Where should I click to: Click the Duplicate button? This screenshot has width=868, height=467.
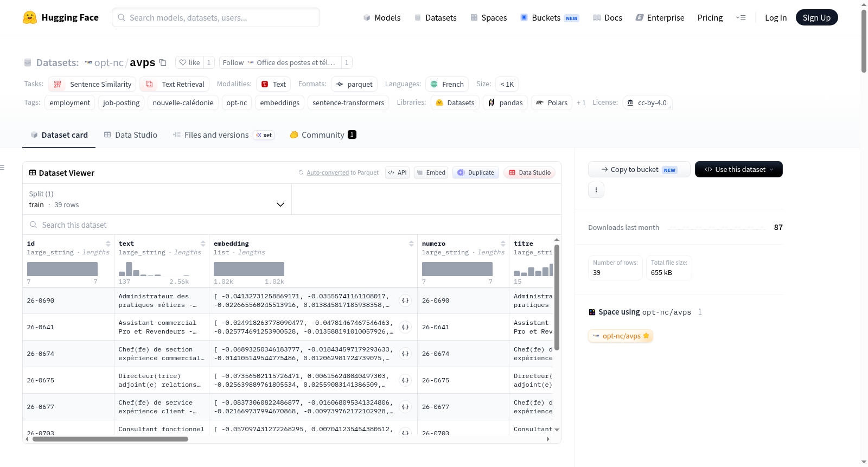coord(476,172)
